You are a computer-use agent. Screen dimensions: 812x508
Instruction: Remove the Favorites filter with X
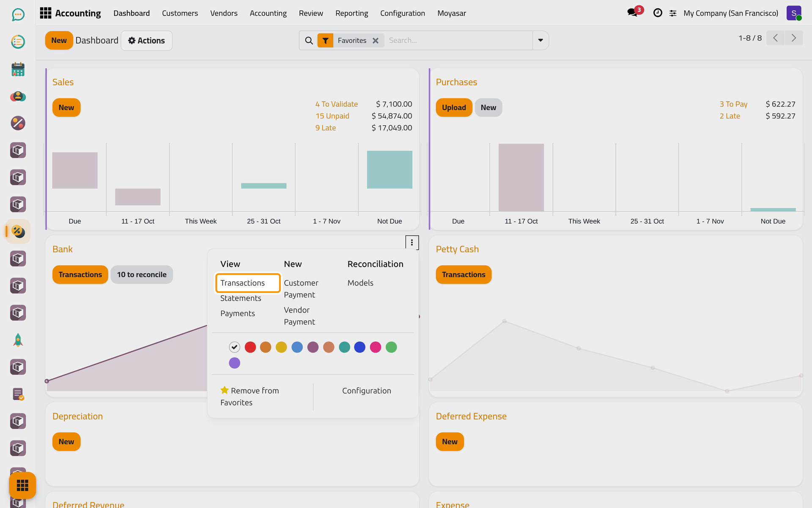coord(376,41)
